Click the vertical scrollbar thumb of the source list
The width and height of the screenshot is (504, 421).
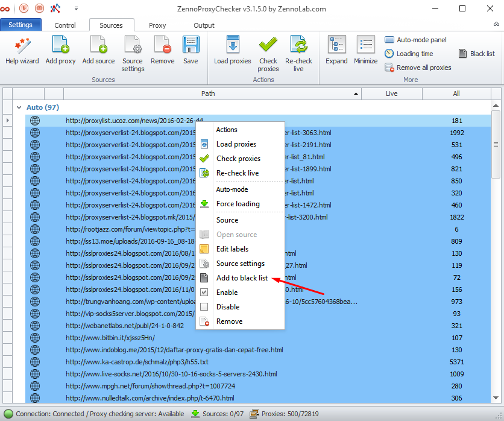(x=496, y=144)
